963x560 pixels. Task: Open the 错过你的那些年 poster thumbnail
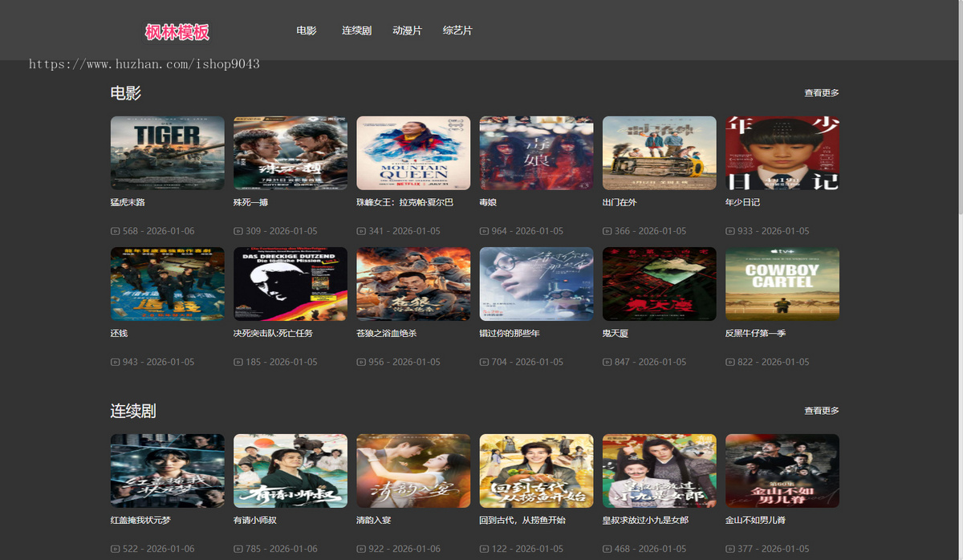(x=537, y=284)
